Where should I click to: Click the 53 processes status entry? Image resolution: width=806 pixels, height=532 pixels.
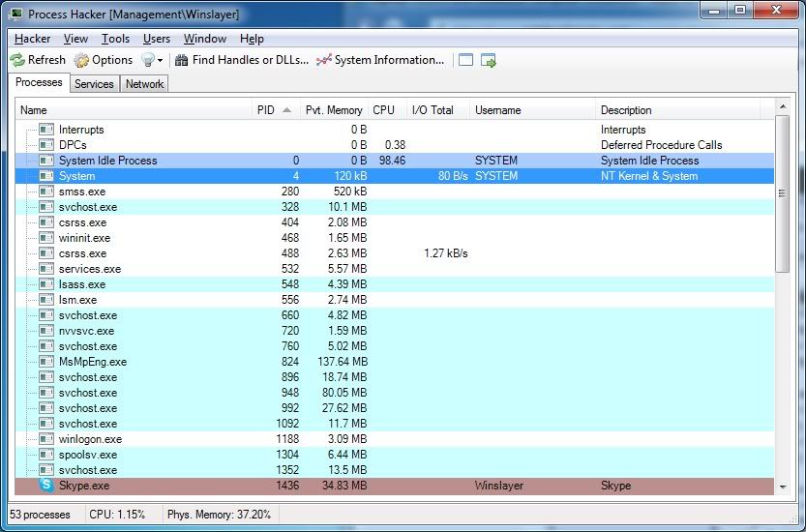pos(40,515)
